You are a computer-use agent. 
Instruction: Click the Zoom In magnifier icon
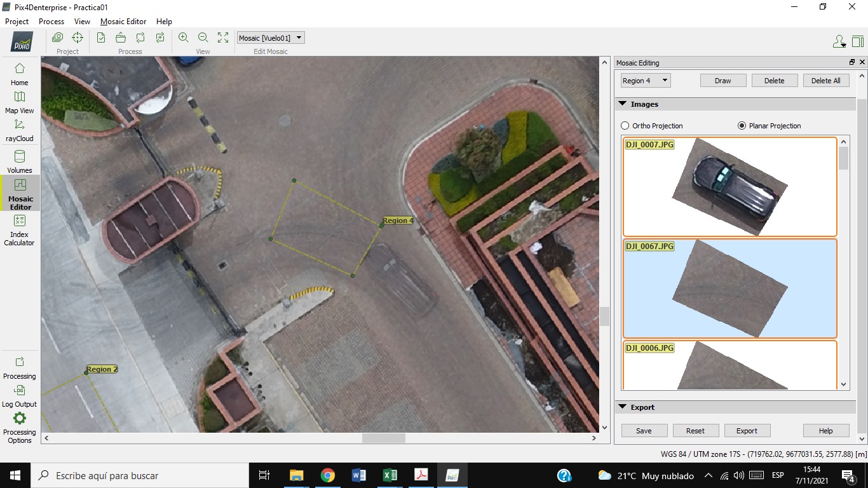(183, 37)
